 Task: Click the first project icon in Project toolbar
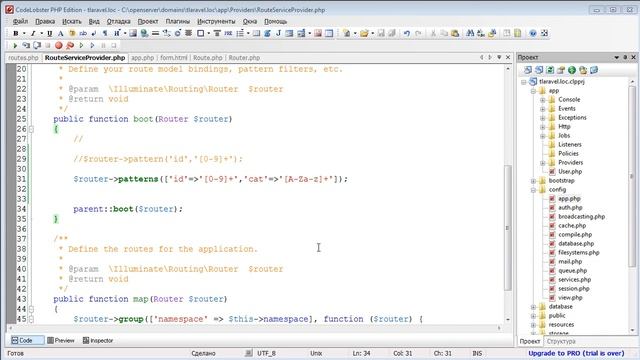(x=528, y=70)
